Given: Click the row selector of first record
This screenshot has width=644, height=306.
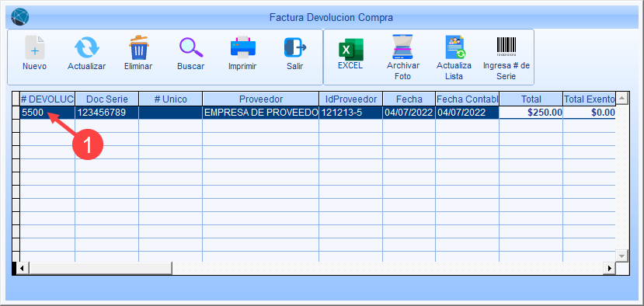Looking at the screenshot, I should click(x=16, y=113).
